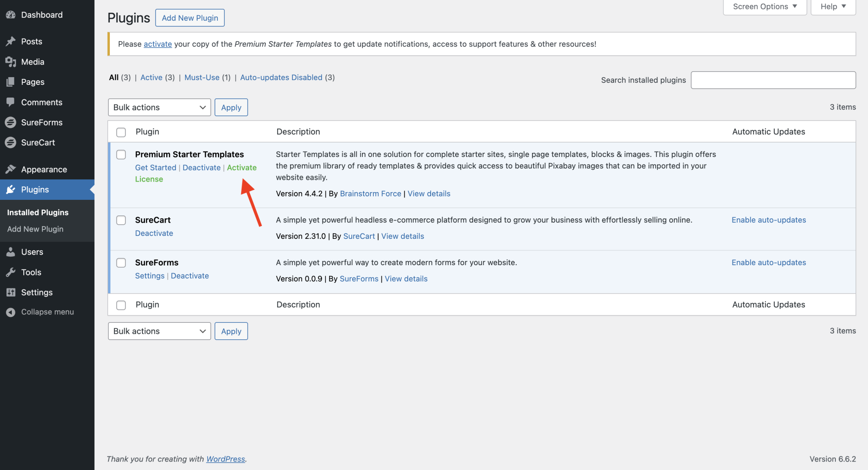
Task: Activate License for Premium Starter Templates
Action: (x=242, y=168)
